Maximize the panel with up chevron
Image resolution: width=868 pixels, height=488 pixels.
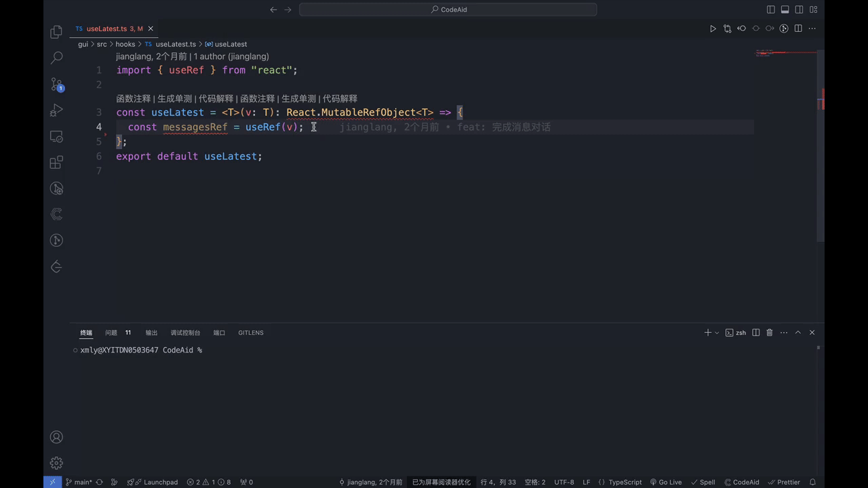pos(798,333)
